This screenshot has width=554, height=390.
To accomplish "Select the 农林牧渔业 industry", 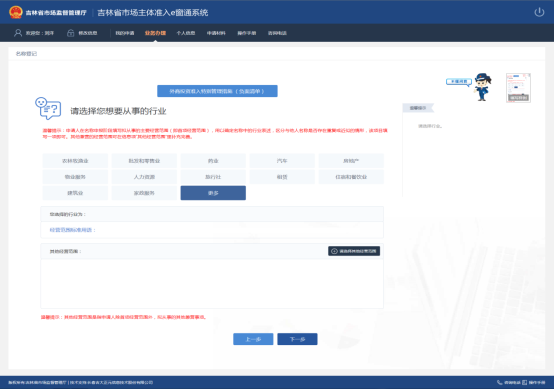I will [75, 161].
